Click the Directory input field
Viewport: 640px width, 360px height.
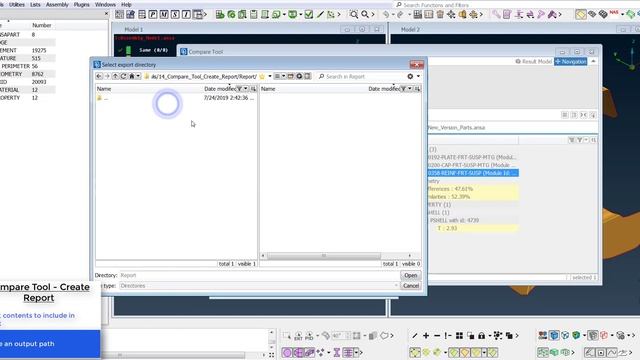coord(258,276)
